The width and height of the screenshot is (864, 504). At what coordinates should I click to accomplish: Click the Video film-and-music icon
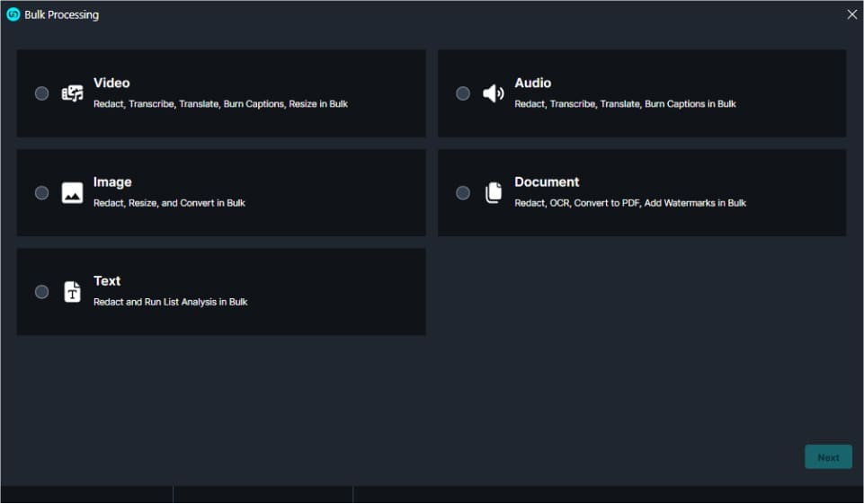pos(72,93)
